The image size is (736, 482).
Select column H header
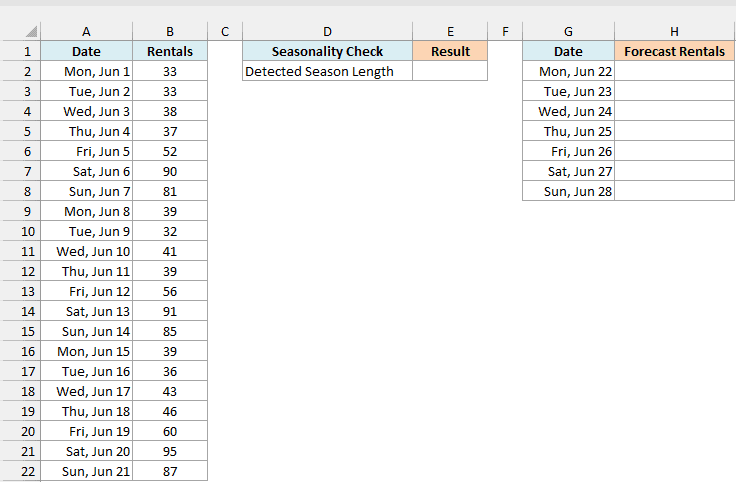[675, 31]
